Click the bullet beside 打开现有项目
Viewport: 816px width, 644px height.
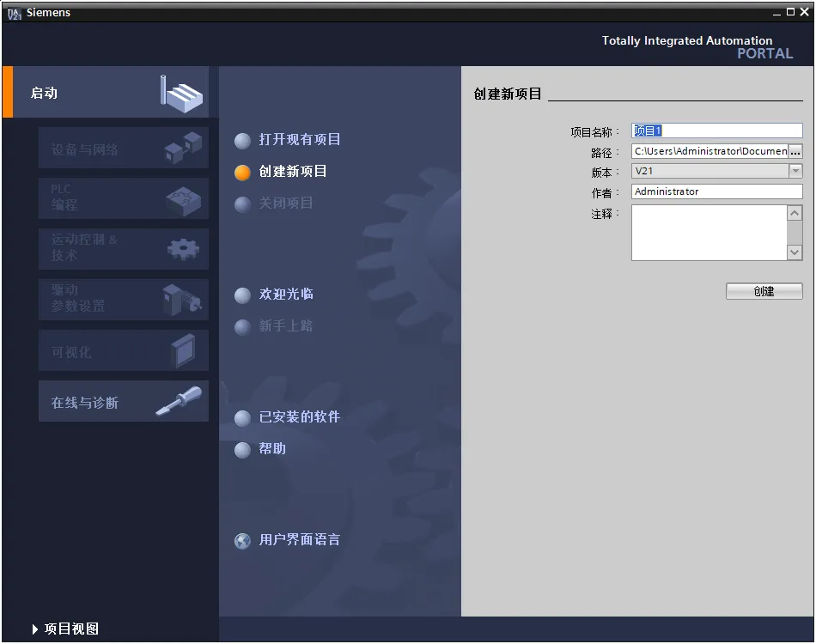[242, 141]
